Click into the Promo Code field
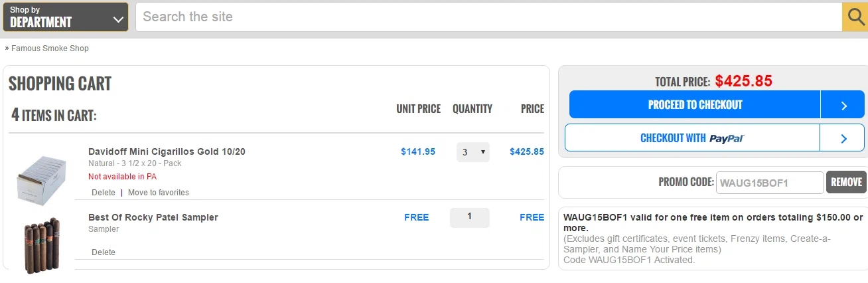This screenshot has width=868, height=283. click(770, 183)
